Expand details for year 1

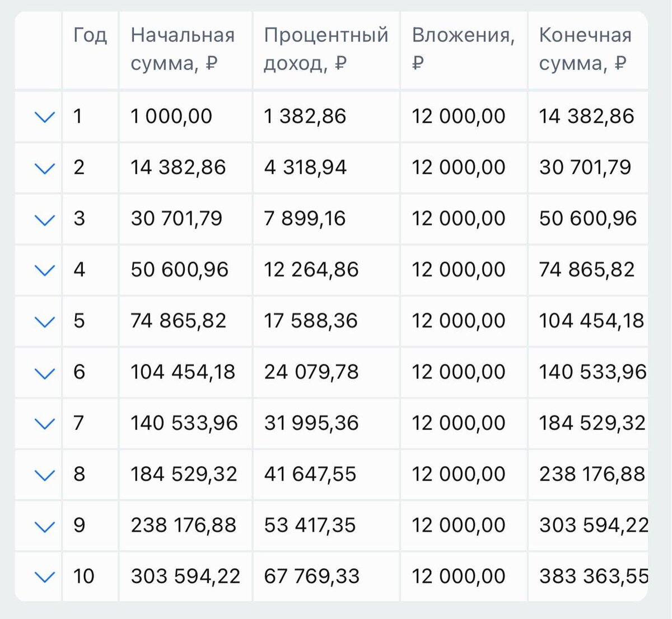[x=44, y=117]
